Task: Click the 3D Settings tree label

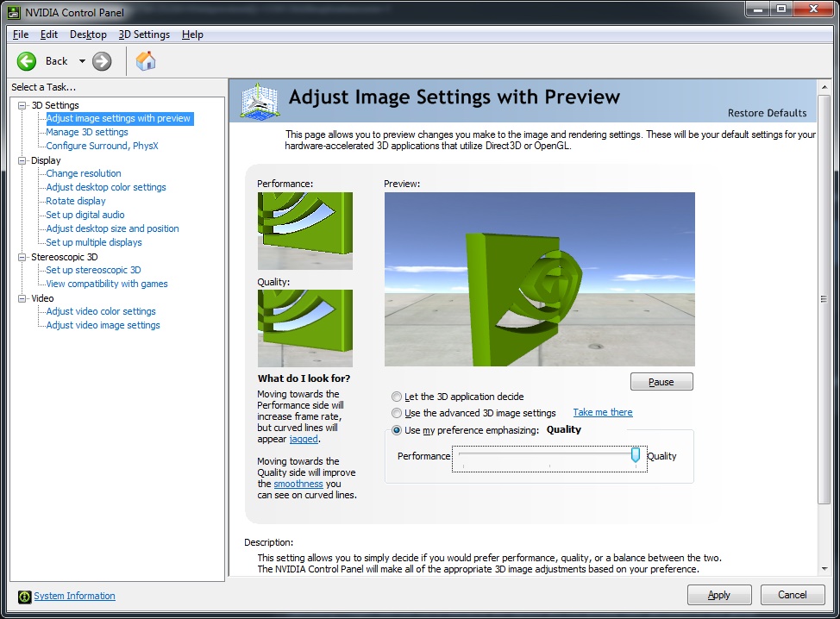Action: coord(55,105)
